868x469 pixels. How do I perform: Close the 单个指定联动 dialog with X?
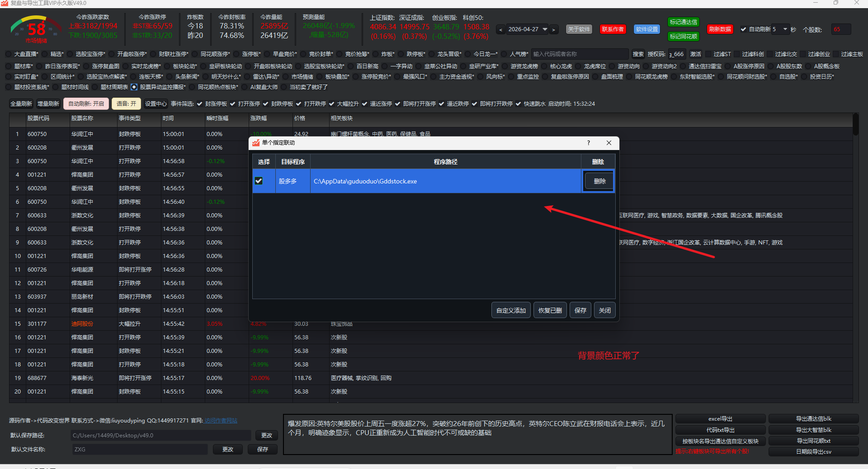pyautogui.click(x=609, y=143)
